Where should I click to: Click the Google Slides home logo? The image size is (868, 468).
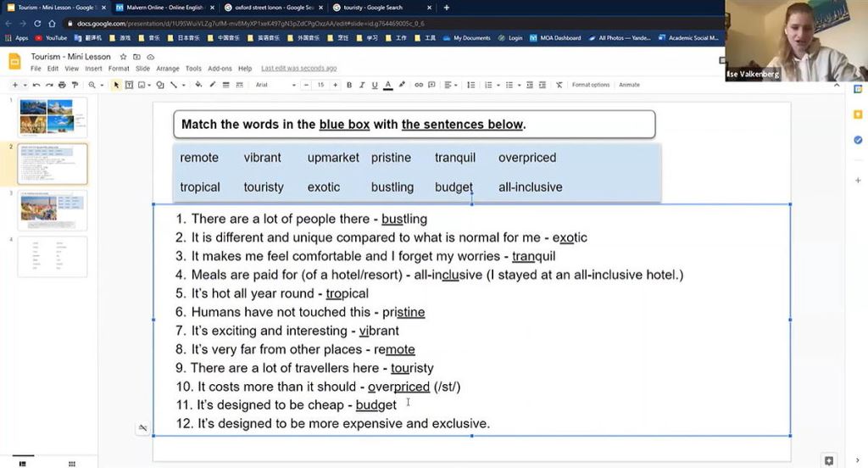tap(14, 62)
